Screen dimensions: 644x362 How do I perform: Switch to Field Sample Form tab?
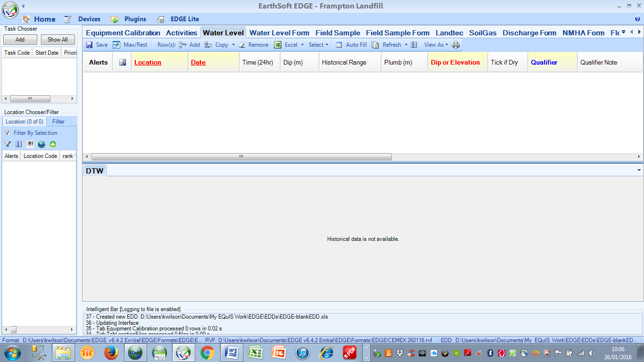pyautogui.click(x=397, y=33)
